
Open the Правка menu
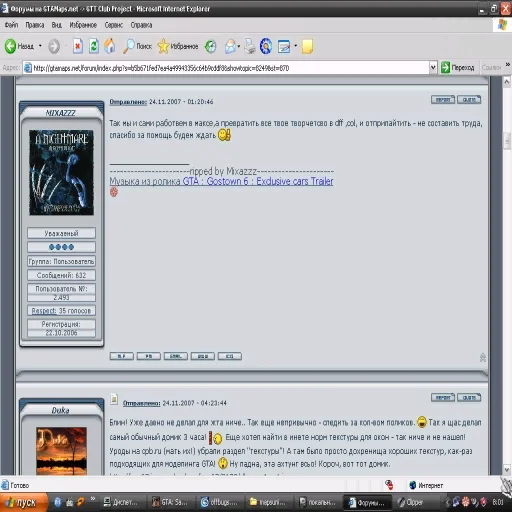pos(35,25)
